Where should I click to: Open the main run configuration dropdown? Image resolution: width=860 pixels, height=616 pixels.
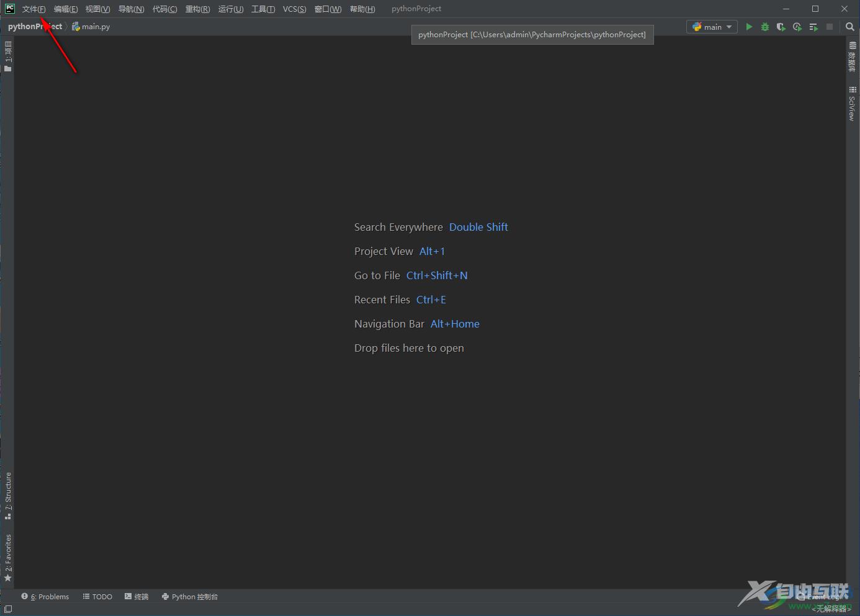712,27
